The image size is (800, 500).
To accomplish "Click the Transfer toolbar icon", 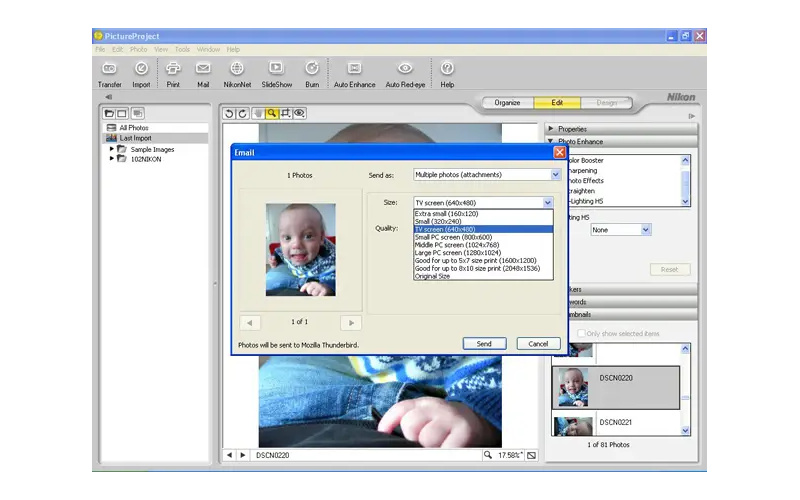I will (x=109, y=74).
